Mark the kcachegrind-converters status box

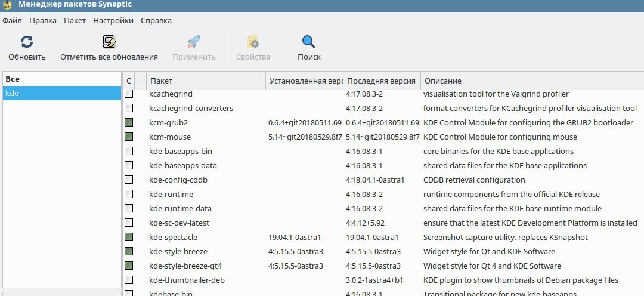pyautogui.click(x=129, y=108)
